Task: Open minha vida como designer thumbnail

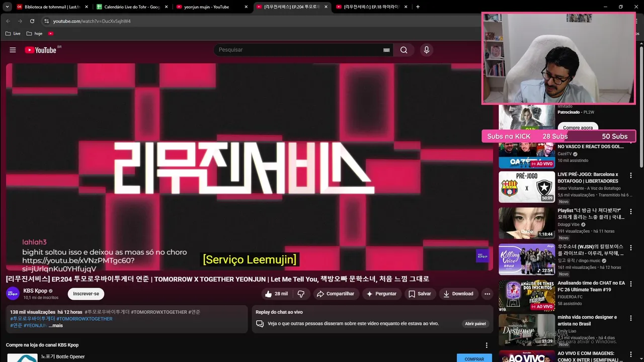Action: tap(527, 330)
